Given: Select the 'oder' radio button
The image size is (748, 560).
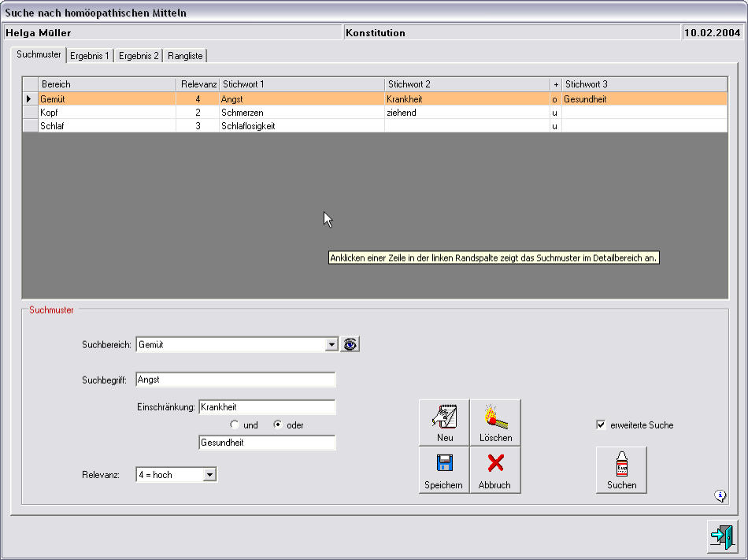Looking at the screenshot, I should pyautogui.click(x=277, y=425).
